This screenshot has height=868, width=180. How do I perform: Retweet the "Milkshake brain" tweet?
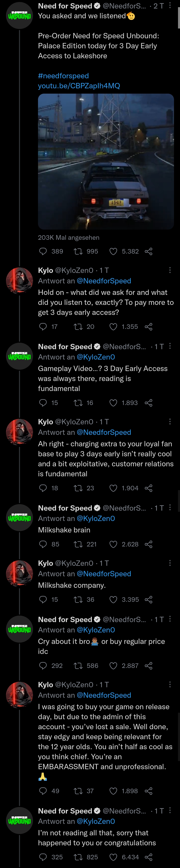tap(78, 544)
